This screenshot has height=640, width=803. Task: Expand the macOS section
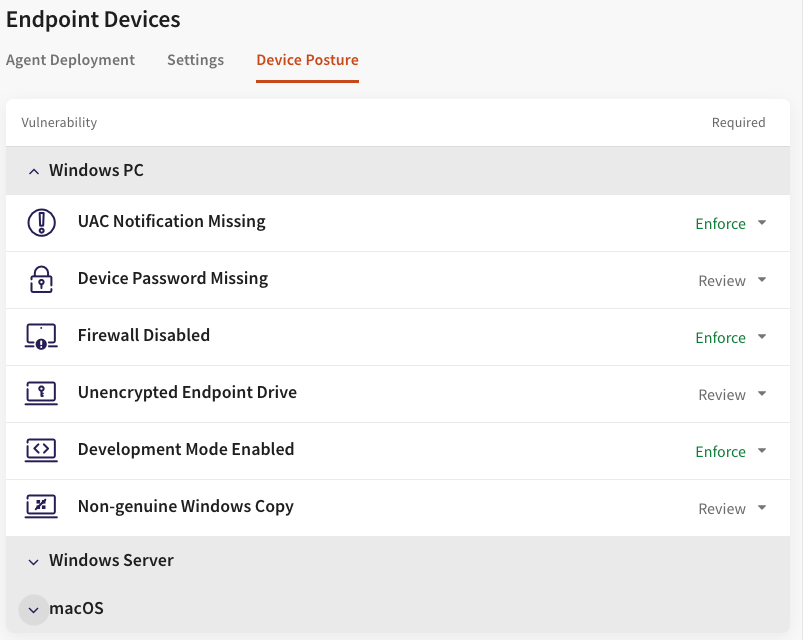coord(34,609)
